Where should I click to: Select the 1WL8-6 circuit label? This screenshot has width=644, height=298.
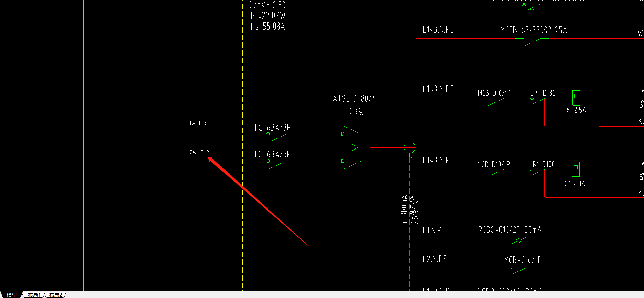click(198, 123)
